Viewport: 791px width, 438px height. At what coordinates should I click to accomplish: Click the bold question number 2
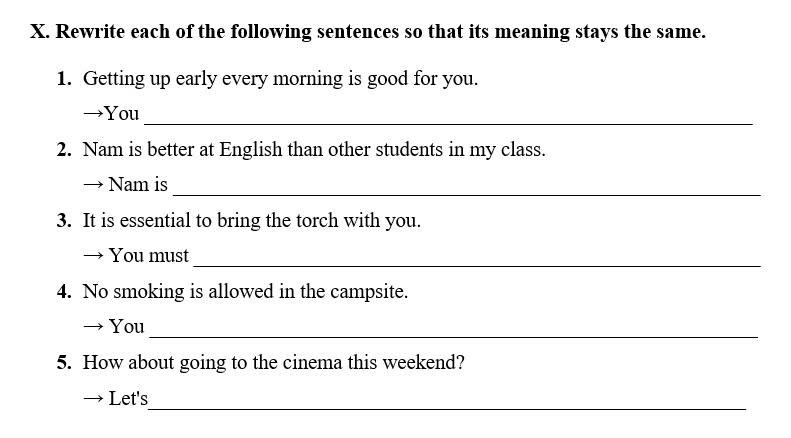coord(64,149)
